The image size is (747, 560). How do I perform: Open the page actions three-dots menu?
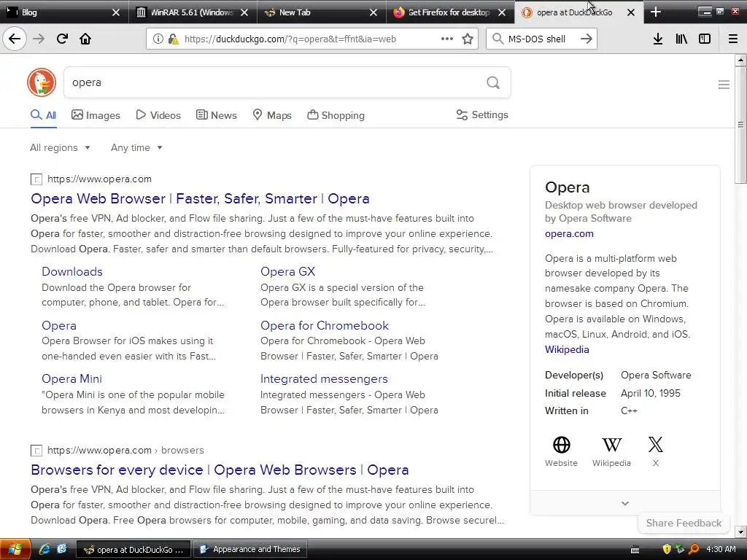447,39
